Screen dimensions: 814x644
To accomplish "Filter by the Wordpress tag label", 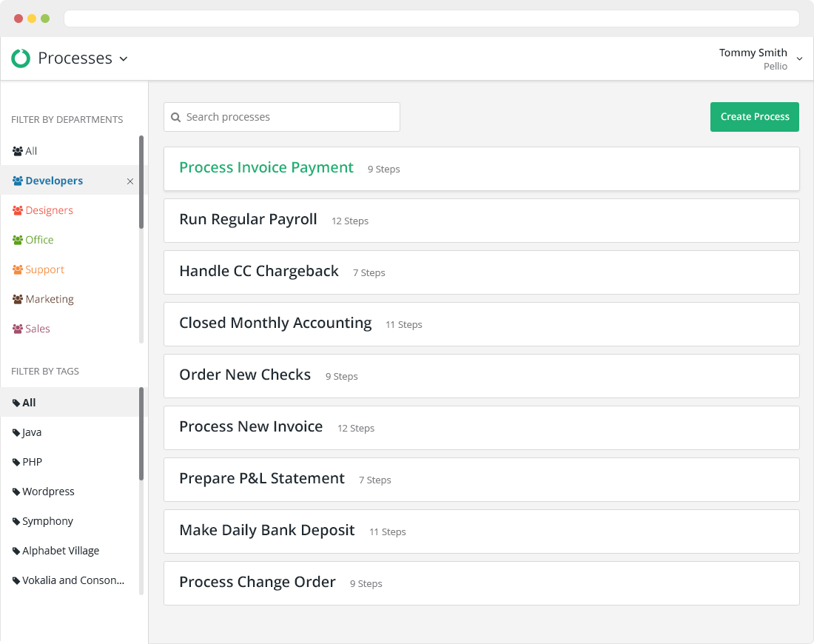I will coord(48,492).
